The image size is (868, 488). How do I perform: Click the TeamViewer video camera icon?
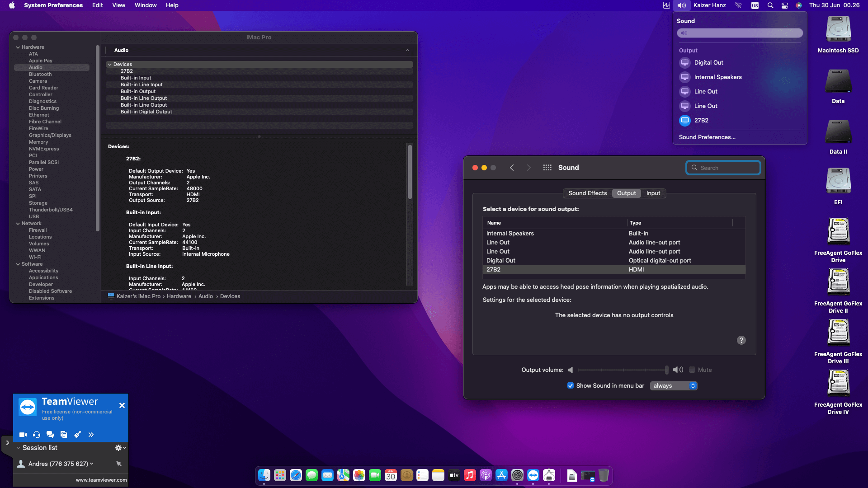[x=23, y=435]
